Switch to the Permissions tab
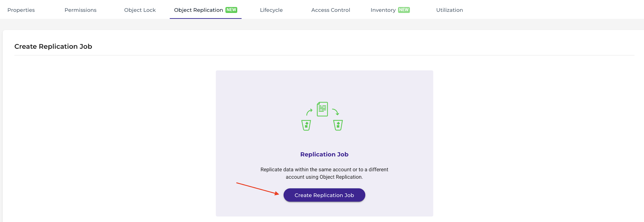 (x=80, y=10)
